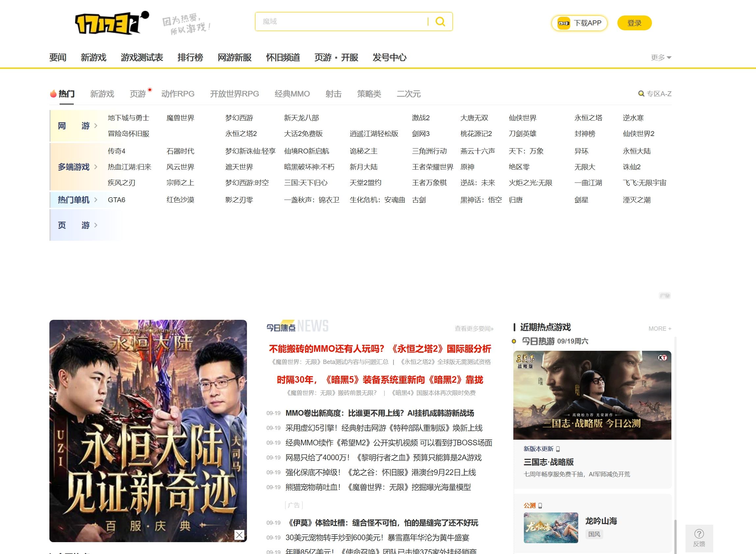The width and height of the screenshot is (756, 554).
Task: Open the 逆水寒 game link
Action: [x=633, y=118]
